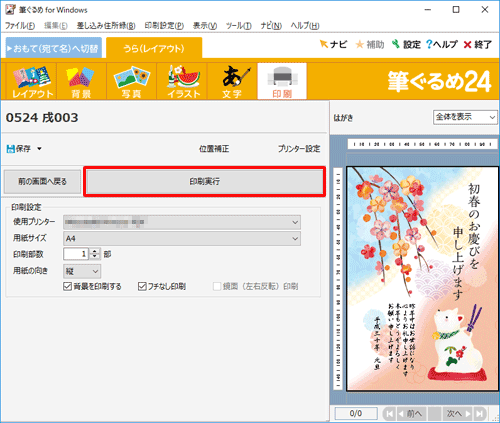
Task: Open the 写真 photo tool
Action: pyautogui.click(x=131, y=81)
